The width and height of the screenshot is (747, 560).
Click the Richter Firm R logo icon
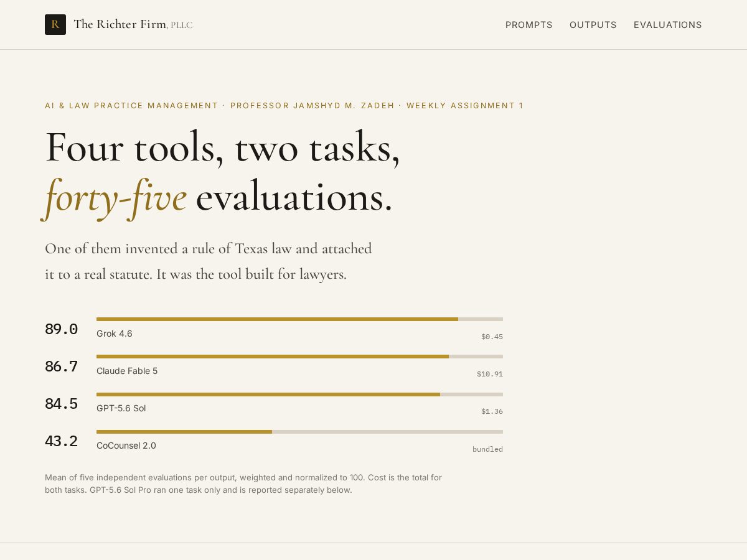(55, 25)
